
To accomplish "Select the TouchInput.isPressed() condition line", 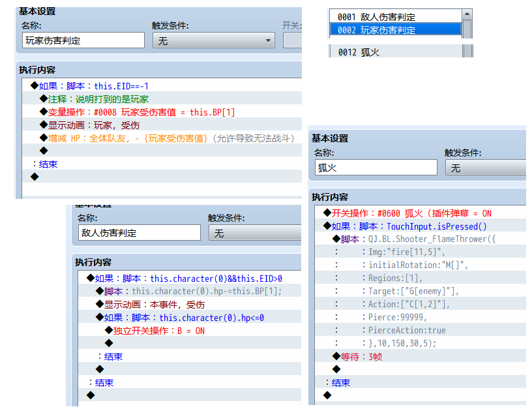I will pos(421,226).
